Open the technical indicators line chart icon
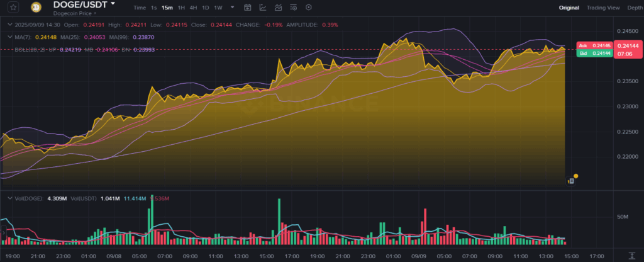This screenshot has width=644, height=262. (x=262, y=8)
